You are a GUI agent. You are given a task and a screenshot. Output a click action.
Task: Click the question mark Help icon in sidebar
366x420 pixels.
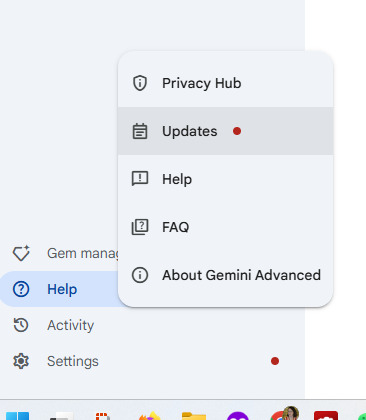[21, 289]
